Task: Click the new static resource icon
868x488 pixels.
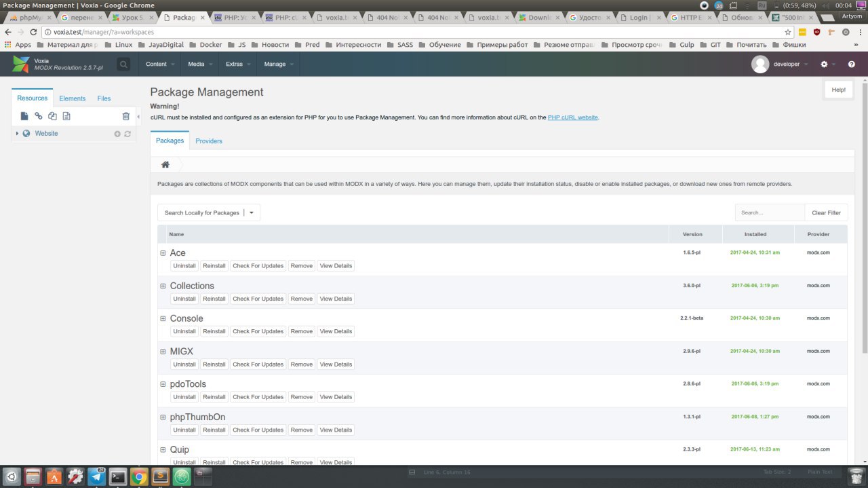Action: coord(66,116)
